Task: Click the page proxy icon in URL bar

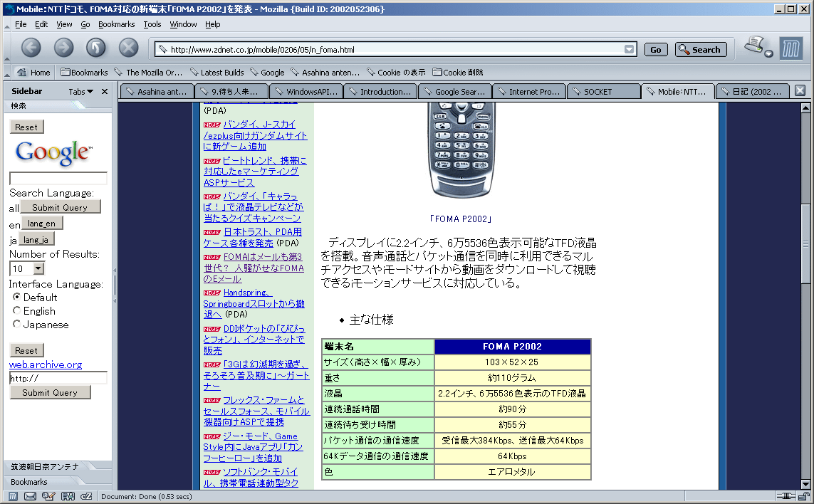Action: click(163, 49)
